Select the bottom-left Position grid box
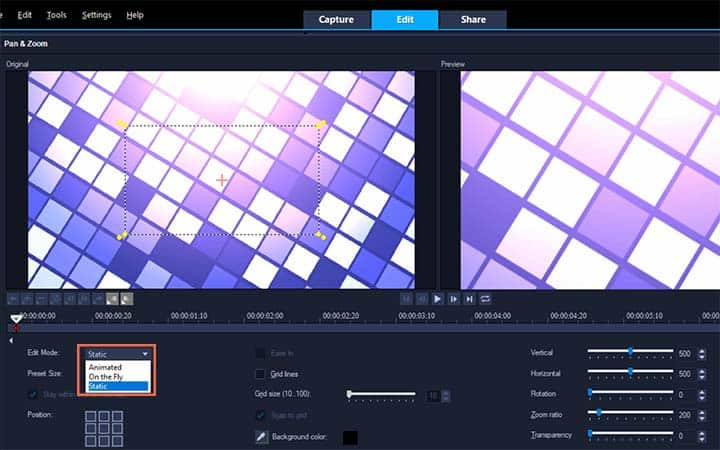Screen dimensions: 720x450 (x=91, y=441)
